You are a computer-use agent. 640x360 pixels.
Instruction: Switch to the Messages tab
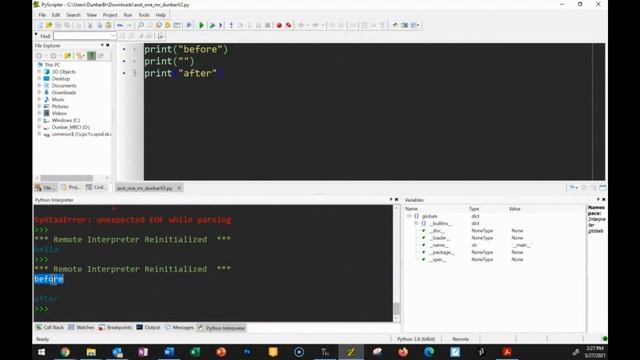(x=179, y=327)
